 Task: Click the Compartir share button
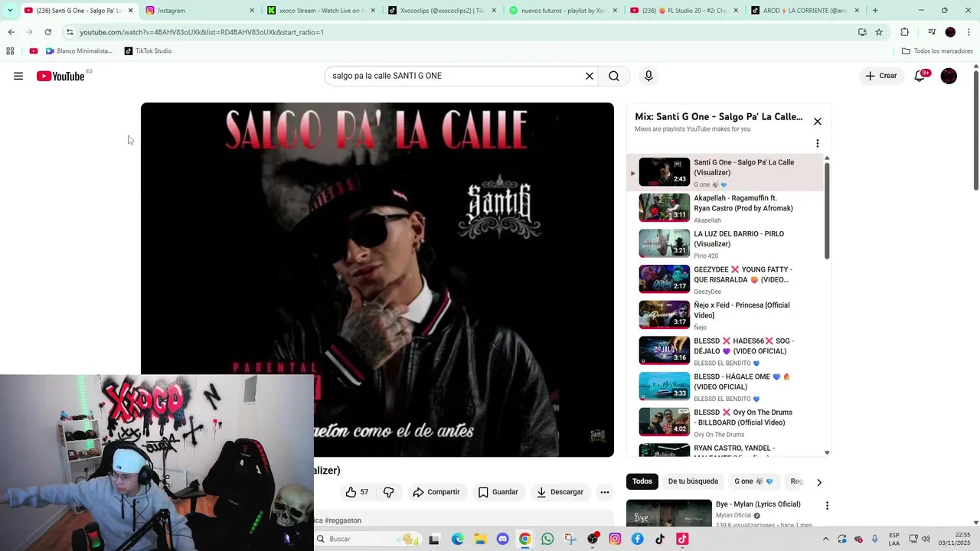pos(436,492)
